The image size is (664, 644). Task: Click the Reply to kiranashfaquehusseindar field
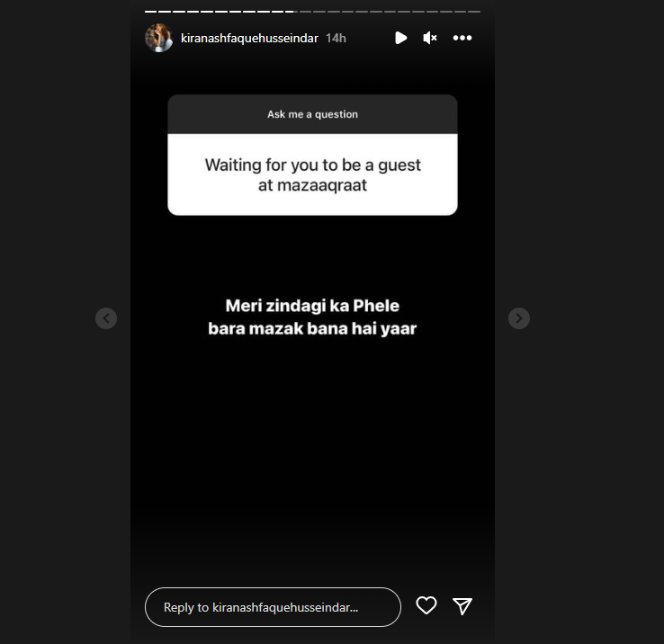click(273, 607)
